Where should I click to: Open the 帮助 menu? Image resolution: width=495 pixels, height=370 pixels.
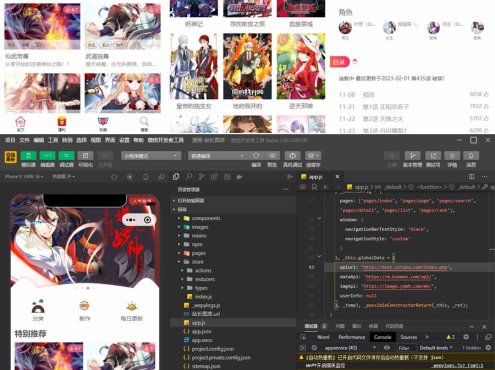click(x=139, y=140)
